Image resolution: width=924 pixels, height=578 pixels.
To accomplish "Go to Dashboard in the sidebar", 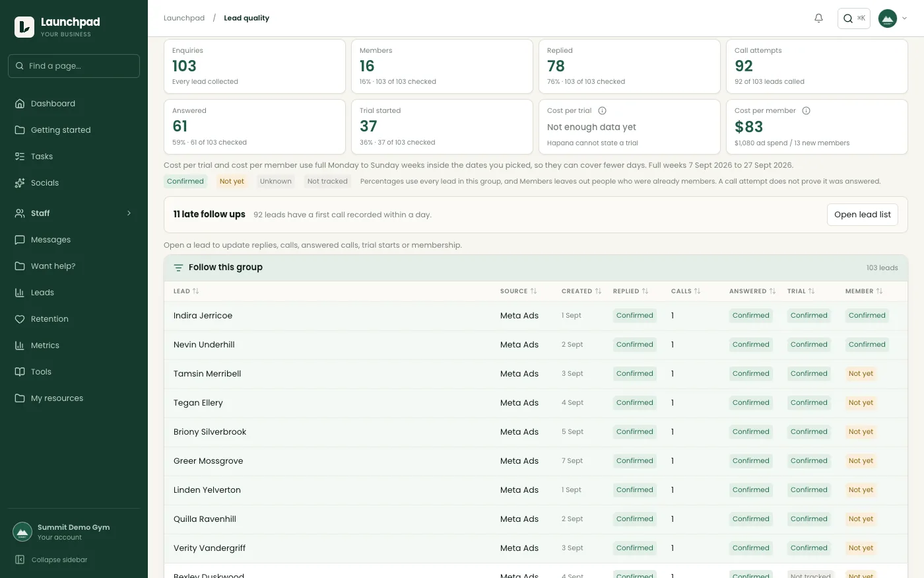I will tap(74, 104).
